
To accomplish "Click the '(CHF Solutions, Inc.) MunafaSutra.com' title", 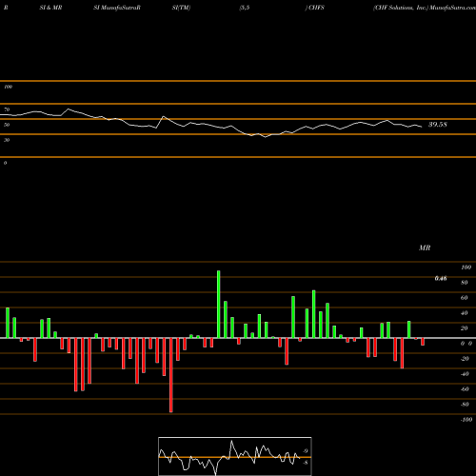I will tap(425, 8).
